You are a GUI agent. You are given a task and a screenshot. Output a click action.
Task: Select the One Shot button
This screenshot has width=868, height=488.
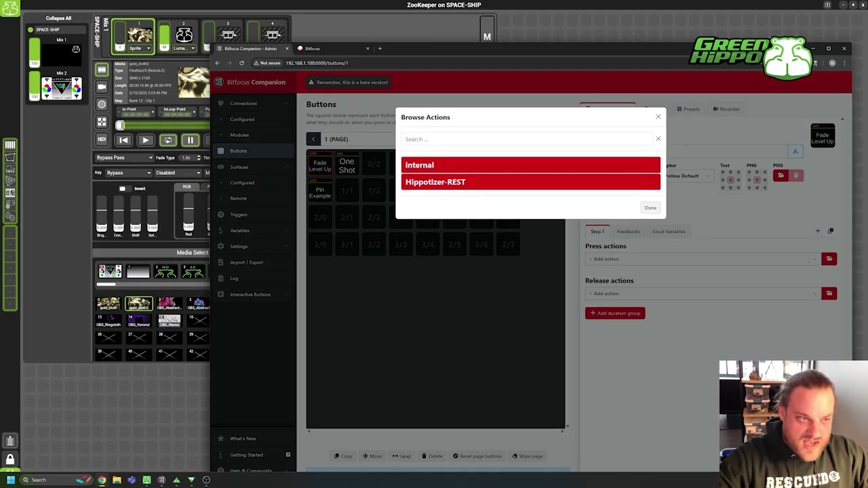click(347, 165)
